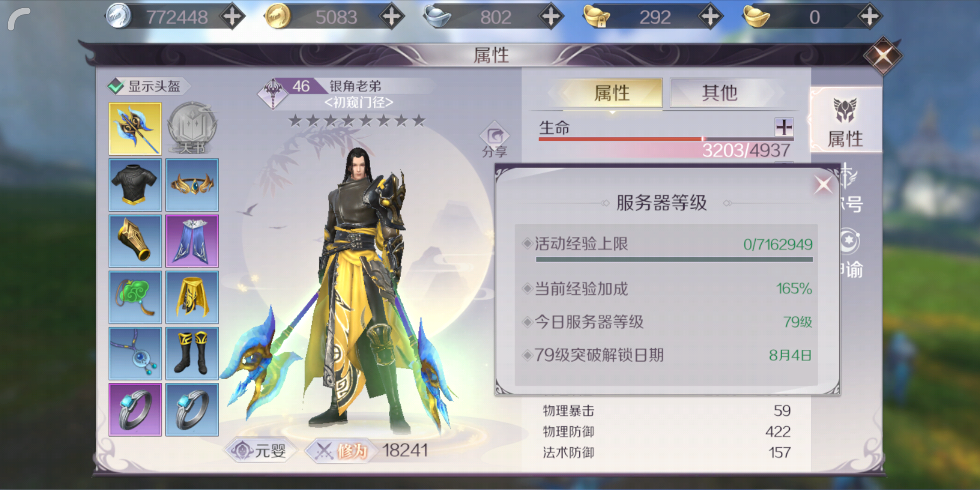Close the 服务器等级 popup
The width and height of the screenshot is (980, 490).
[823, 185]
